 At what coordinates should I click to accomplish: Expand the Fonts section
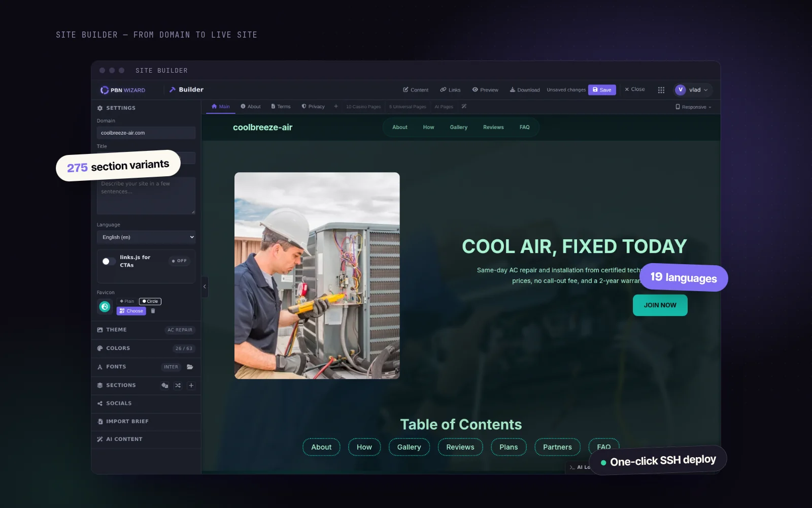(146, 367)
